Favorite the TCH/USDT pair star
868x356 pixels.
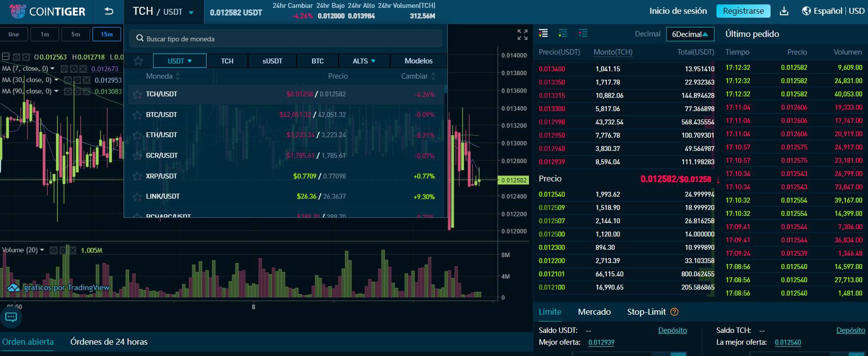click(x=137, y=94)
